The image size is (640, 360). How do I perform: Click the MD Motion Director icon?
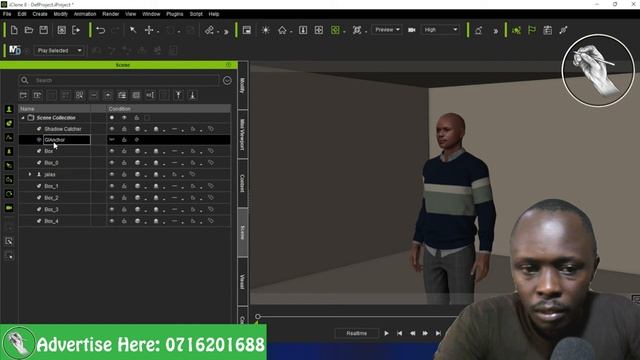(15, 50)
